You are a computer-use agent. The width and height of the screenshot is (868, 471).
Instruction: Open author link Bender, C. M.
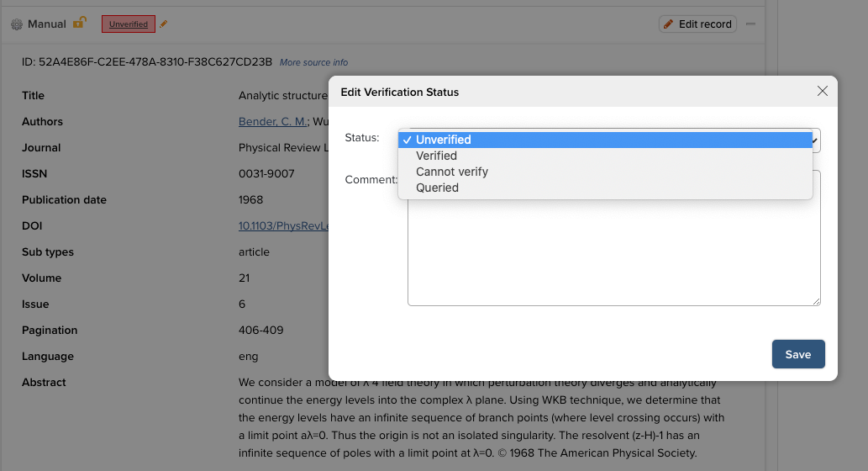coord(273,122)
